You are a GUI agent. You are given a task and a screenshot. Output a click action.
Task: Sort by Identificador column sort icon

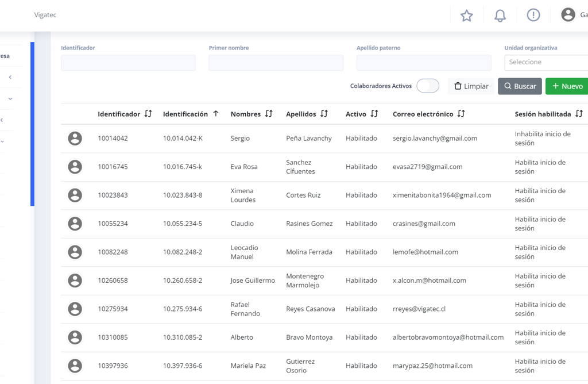click(x=148, y=114)
